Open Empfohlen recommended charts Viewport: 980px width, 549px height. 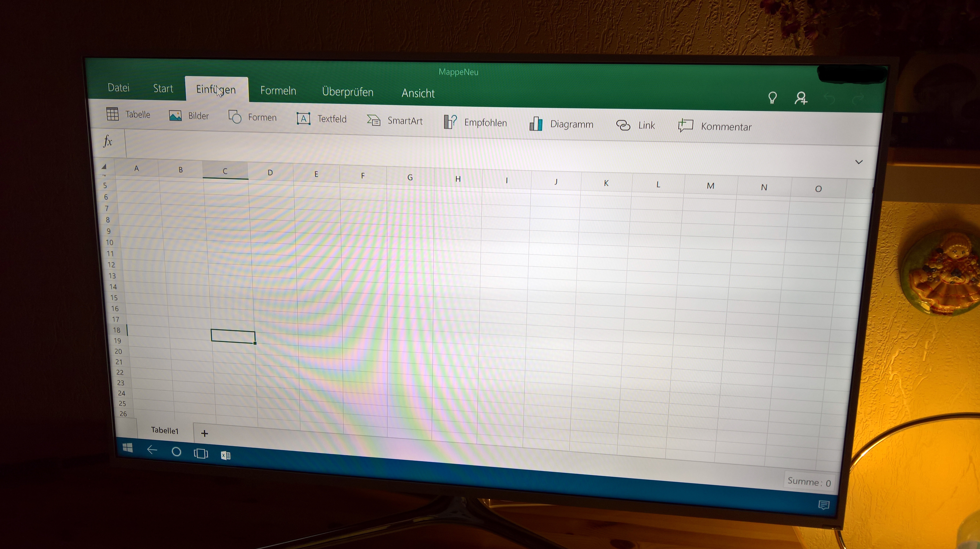[x=475, y=122]
